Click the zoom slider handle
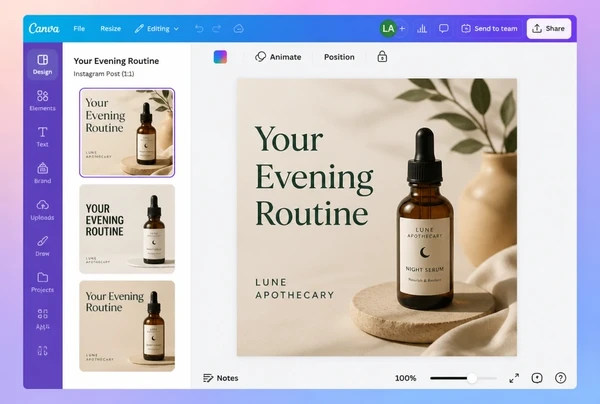 pyautogui.click(x=472, y=378)
